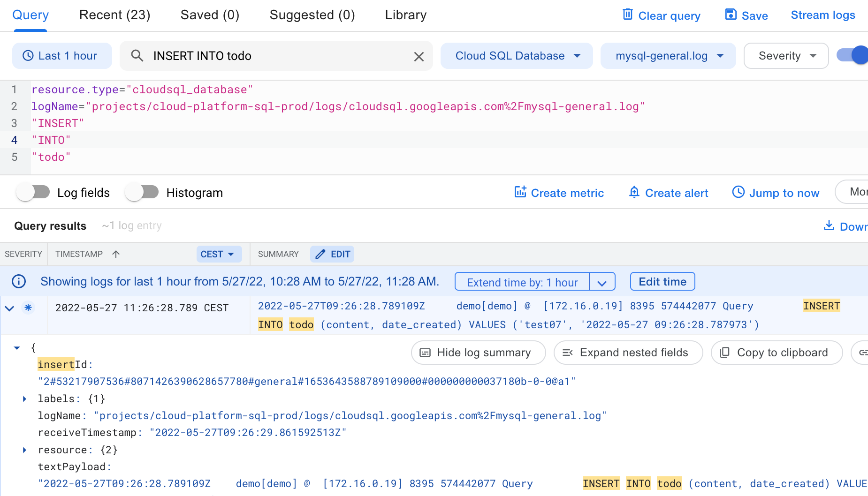The height and width of the screenshot is (496, 868).
Task: Open the mysql-general.log log name dropdown
Action: pyautogui.click(x=668, y=56)
